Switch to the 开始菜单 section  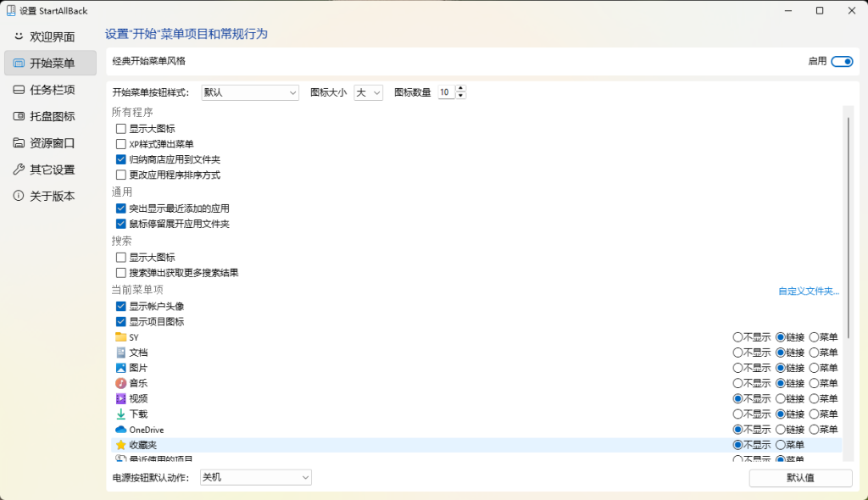(x=51, y=64)
